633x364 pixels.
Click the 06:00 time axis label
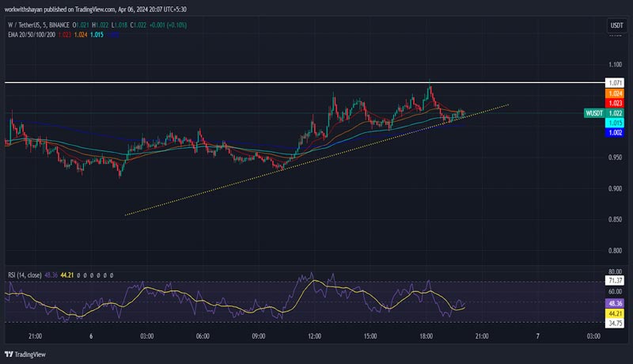(203, 336)
